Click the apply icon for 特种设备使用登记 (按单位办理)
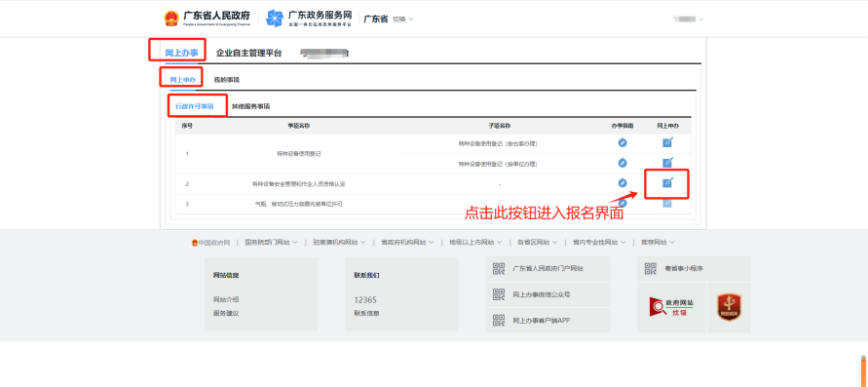 pos(667,162)
